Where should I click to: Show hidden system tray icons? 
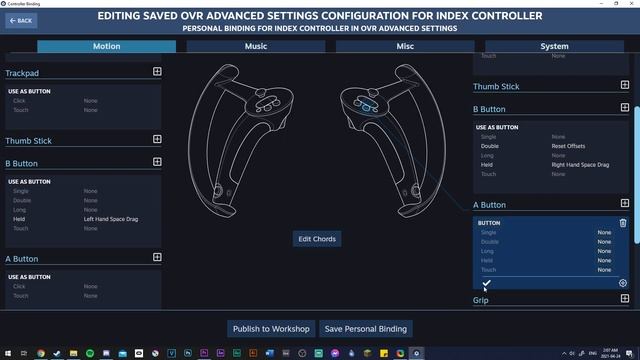[x=564, y=353]
